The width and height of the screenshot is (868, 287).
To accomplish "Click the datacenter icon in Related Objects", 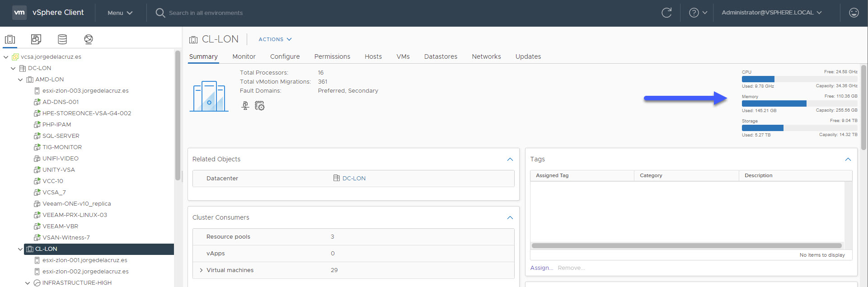I will [x=337, y=178].
